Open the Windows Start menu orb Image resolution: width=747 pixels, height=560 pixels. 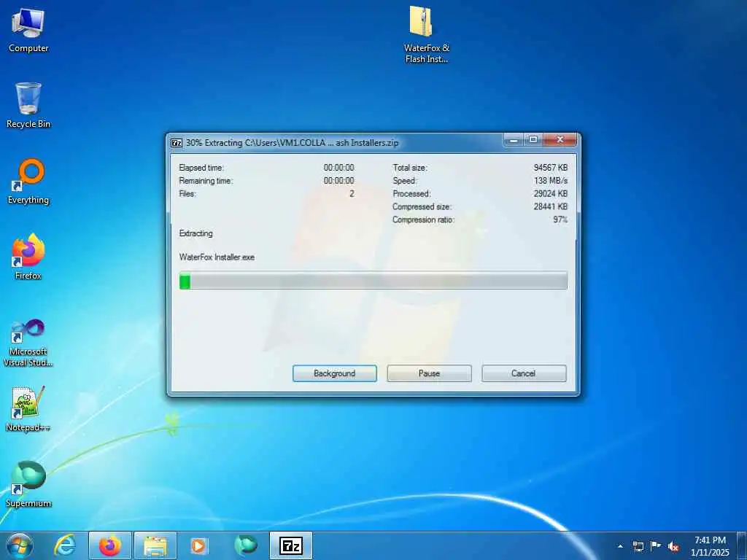point(19,545)
